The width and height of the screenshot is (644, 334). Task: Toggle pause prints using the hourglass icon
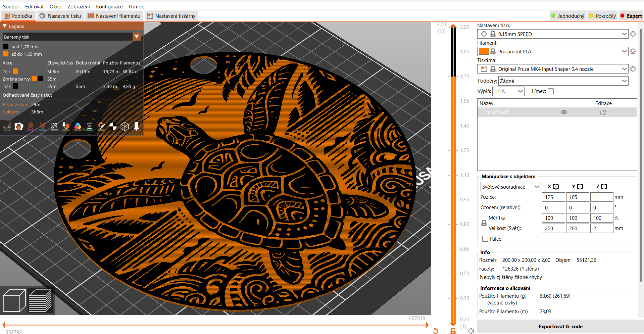(89, 127)
